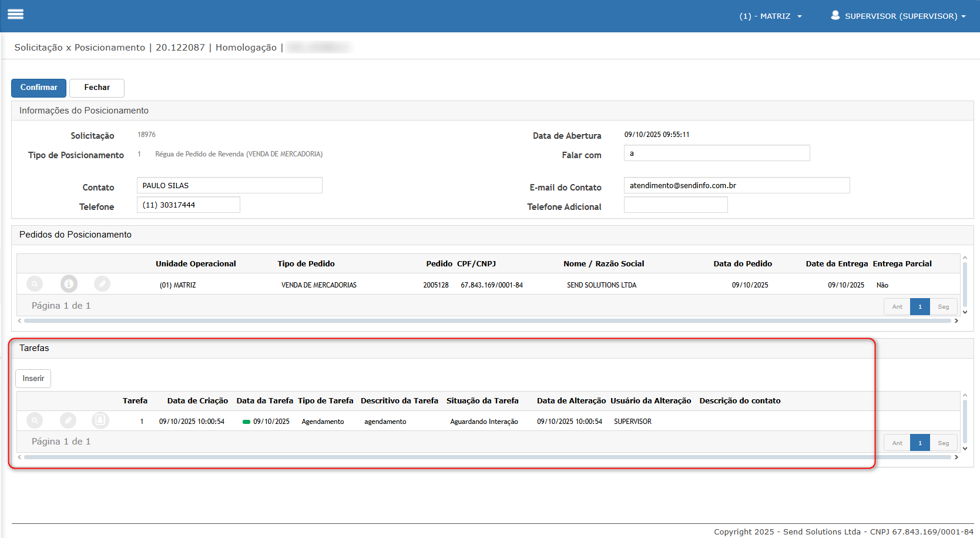Screen dimensions: 980x538
Task: Click the pencil edit icon in Pedidos row
Action: 102,284
